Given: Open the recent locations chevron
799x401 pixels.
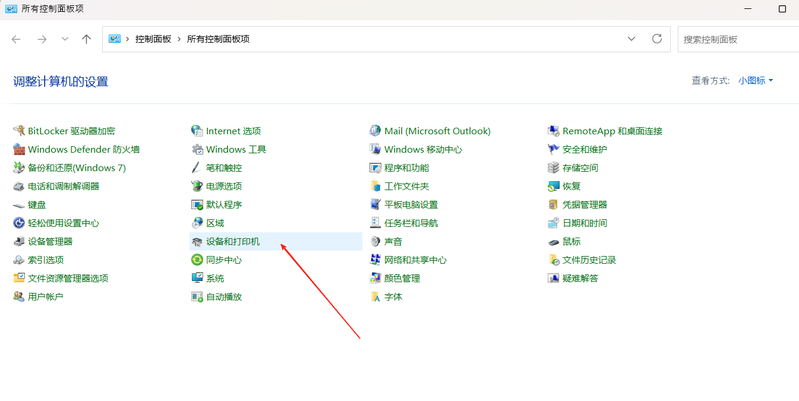Looking at the screenshot, I should tap(65, 39).
